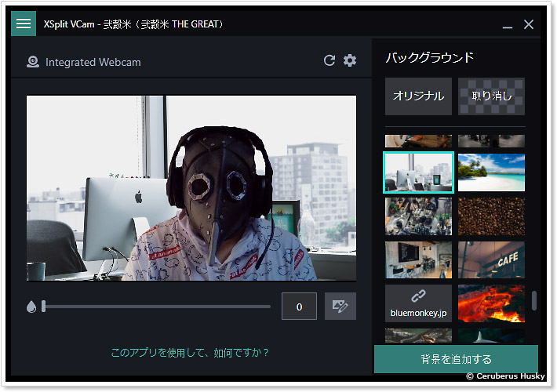Select the crowded cafe overhead background thumbnail
This screenshot has height=392, width=557.
(418, 216)
